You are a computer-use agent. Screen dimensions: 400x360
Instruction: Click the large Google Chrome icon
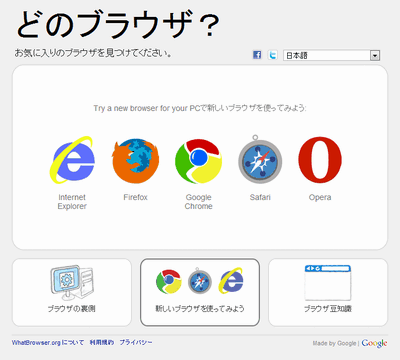point(198,161)
